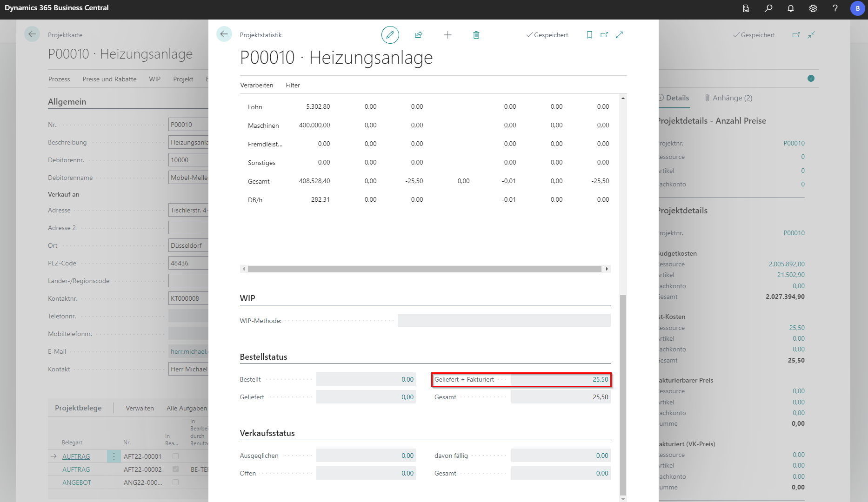Click the plus icon to create new
868x502 pixels.
coord(447,35)
